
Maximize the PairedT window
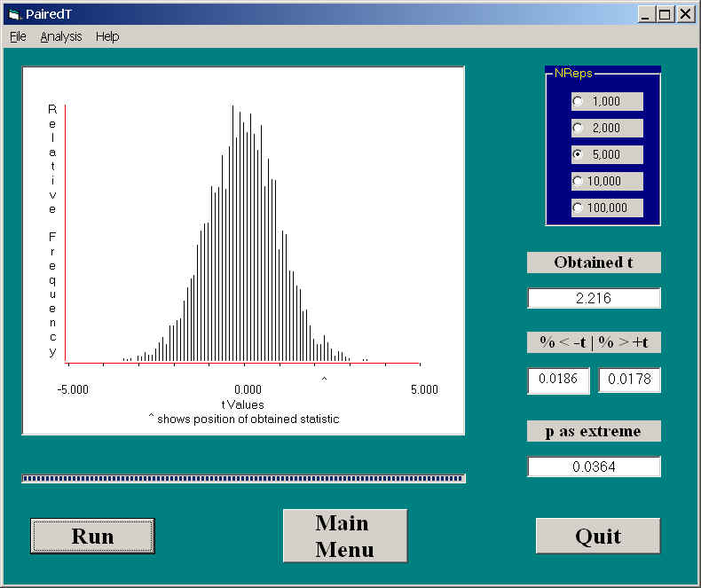pos(665,14)
